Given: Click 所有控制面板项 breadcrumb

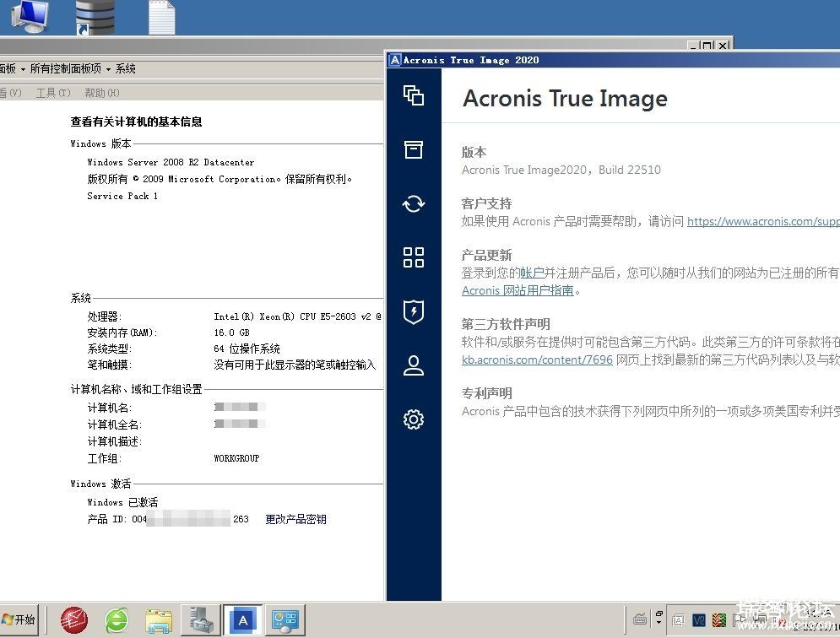Looking at the screenshot, I should [x=65, y=68].
